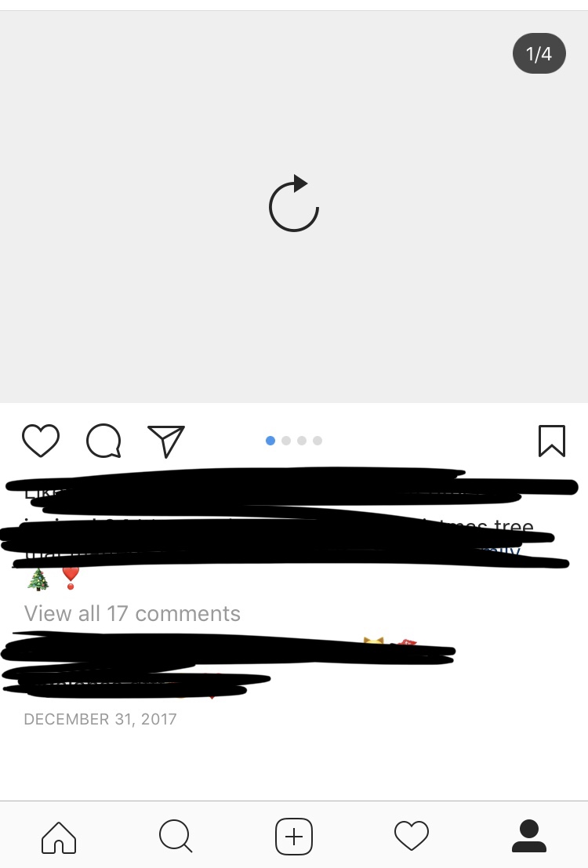This screenshot has width=588, height=868.
Task: Tap the 1/4 photo counter badge
Action: (539, 53)
